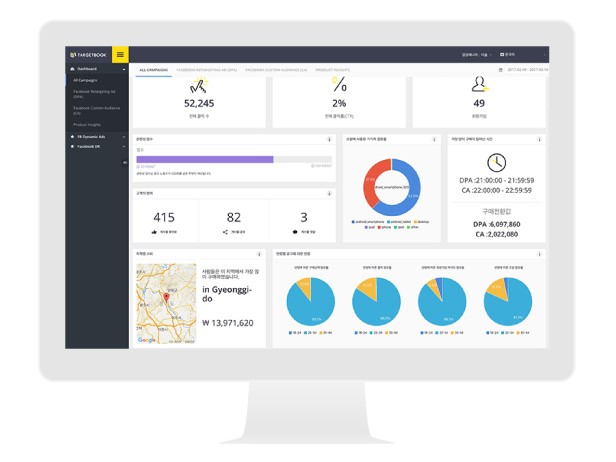Toggle android_smartphone legend item in donut chart

(x=366, y=221)
